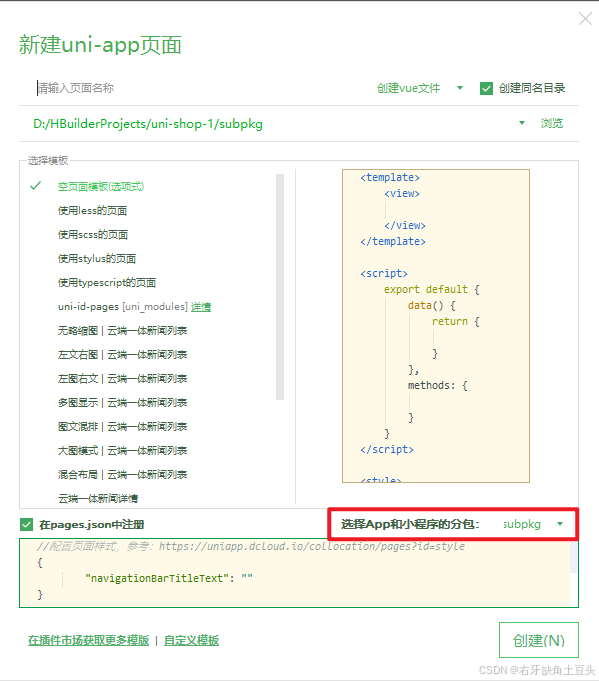Click the scrollbar of the pages.json editor
The image size is (599, 681).
click(573, 558)
